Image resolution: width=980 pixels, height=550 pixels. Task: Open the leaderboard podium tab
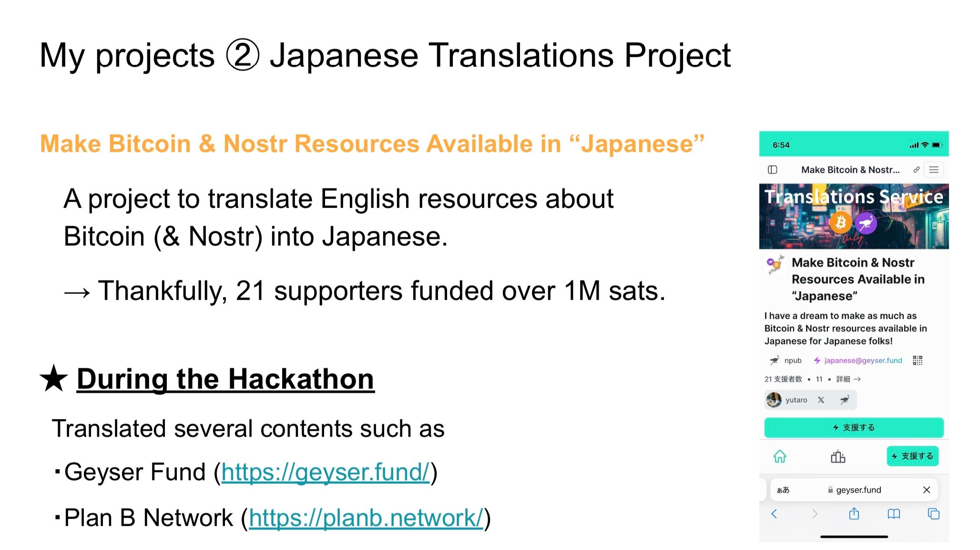click(x=838, y=457)
